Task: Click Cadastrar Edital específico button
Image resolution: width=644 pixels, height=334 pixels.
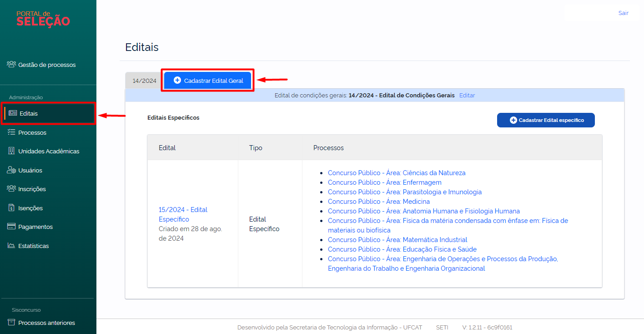Action: tap(546, 120)
